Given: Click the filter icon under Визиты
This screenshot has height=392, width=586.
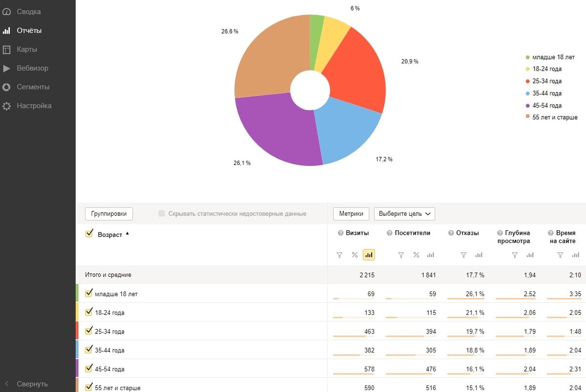Looking at the screenshot, I should (x=340, y=255).
